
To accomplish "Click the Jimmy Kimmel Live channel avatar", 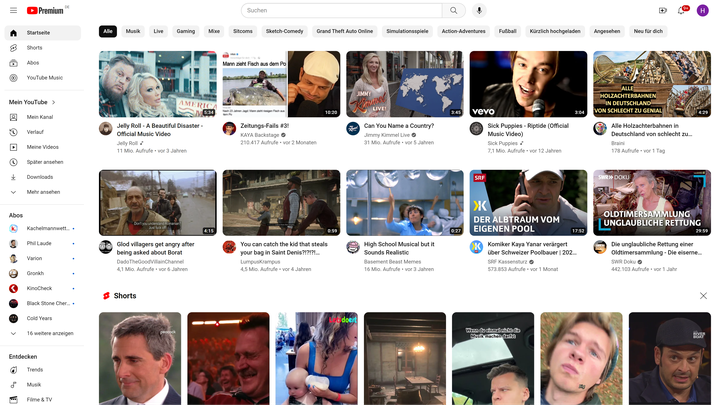I will pos(353,129).
